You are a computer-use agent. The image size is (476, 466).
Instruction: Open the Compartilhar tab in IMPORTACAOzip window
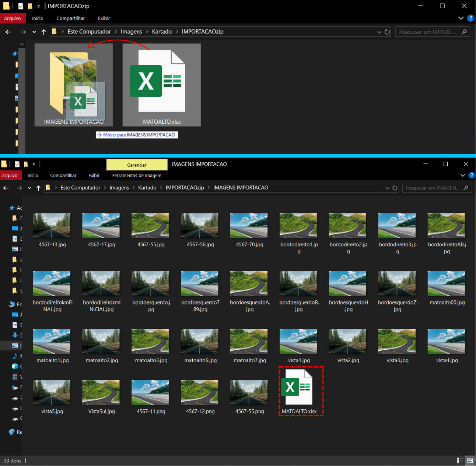pyautogui.click(x=70, y=18)
